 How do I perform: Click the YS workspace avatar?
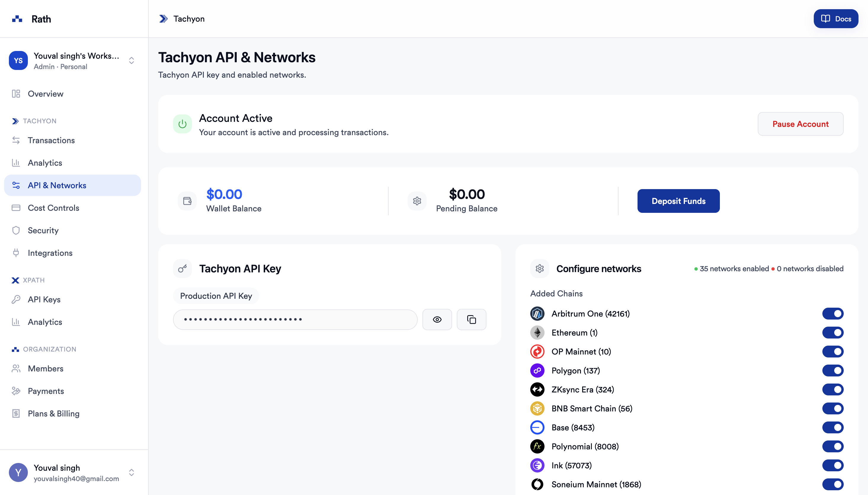tap(18, 60)
